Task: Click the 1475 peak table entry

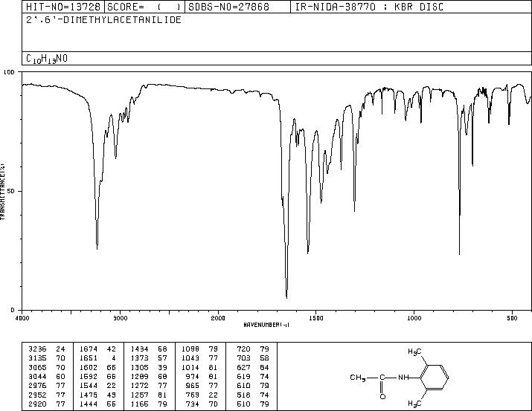Action: click(97, 395)
